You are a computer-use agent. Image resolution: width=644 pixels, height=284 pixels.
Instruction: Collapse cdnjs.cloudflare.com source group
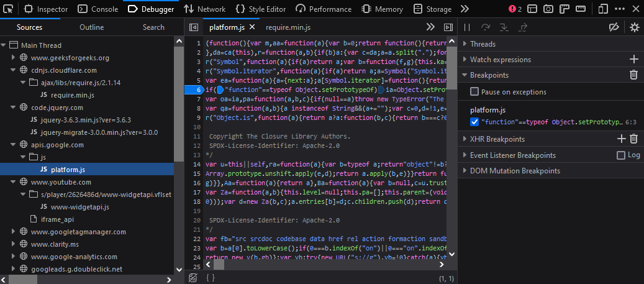tap(13, 70)
